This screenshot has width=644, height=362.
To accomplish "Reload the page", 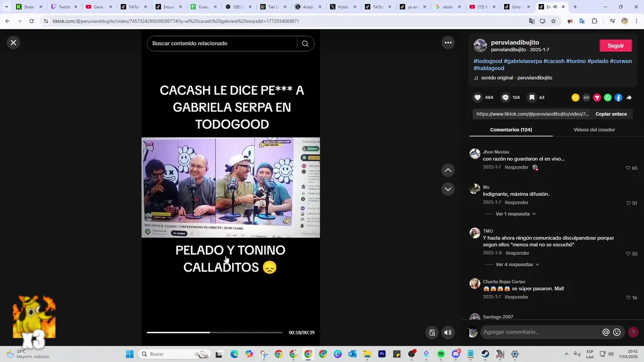I will (31, 21).
